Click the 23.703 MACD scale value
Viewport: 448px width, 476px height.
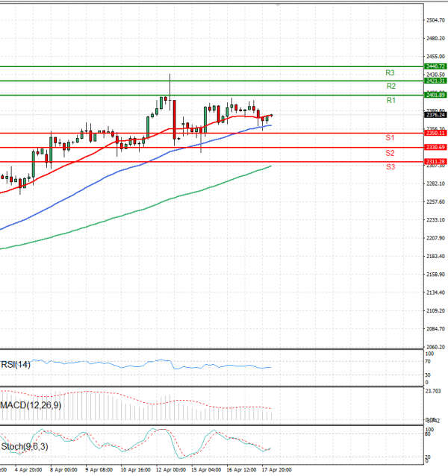pos(433,391)
